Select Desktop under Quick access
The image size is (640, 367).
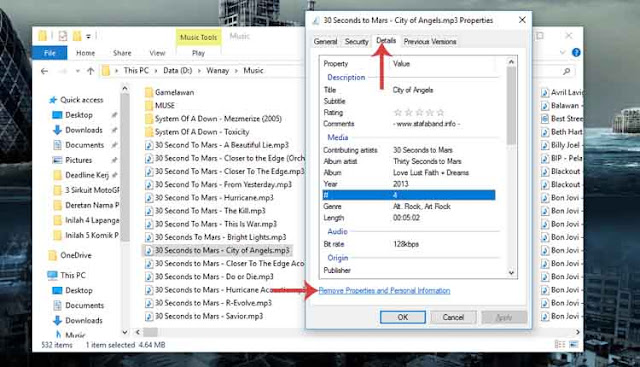(79, 115)
